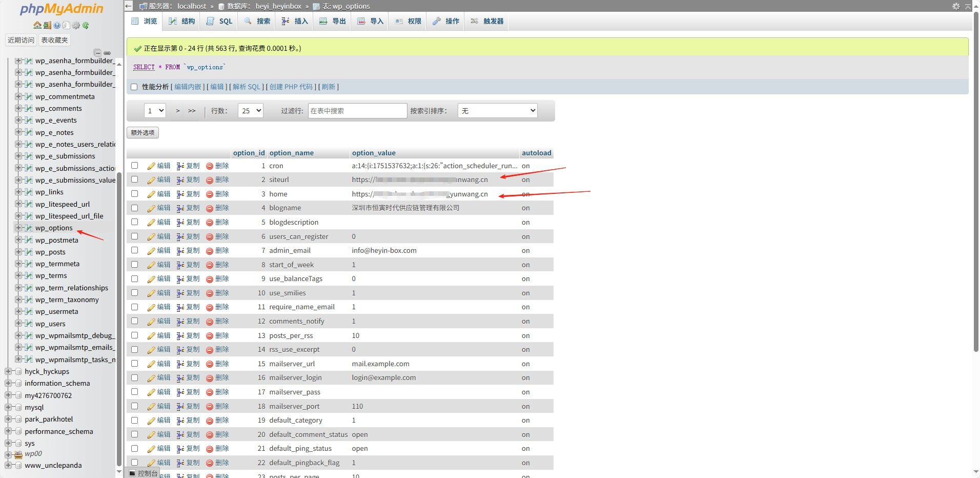Open the 行数 row count dropdown
This screenshot has height=478, width=980.
click(250, 111)
